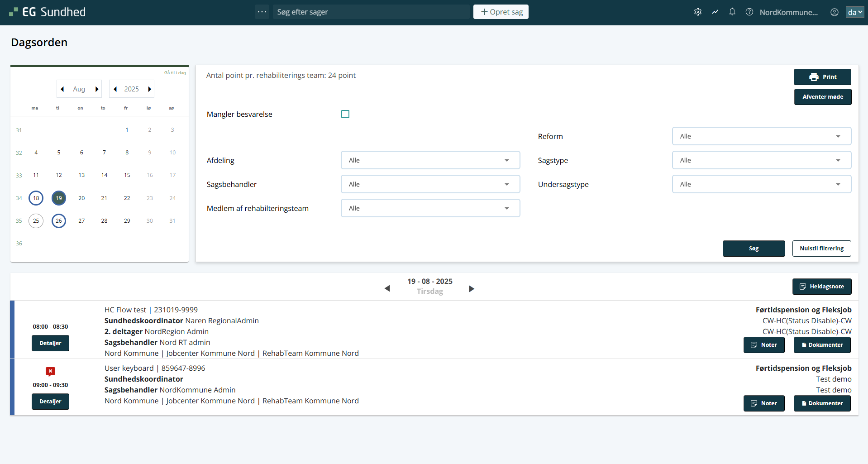This screenshot has height=464, width=868.
Task: Click the red cancelled-meeting icon at 09:00
Action: (x=50, y=372)
